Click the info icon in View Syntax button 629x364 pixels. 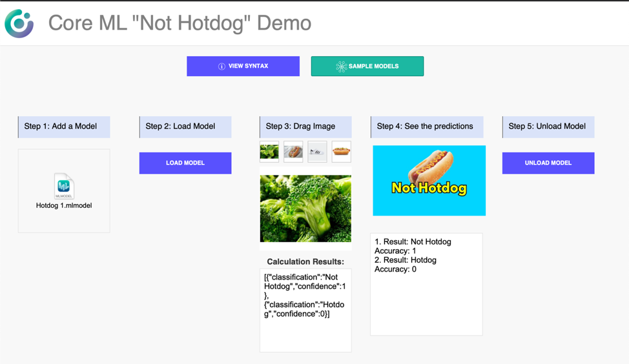(222, 66)
